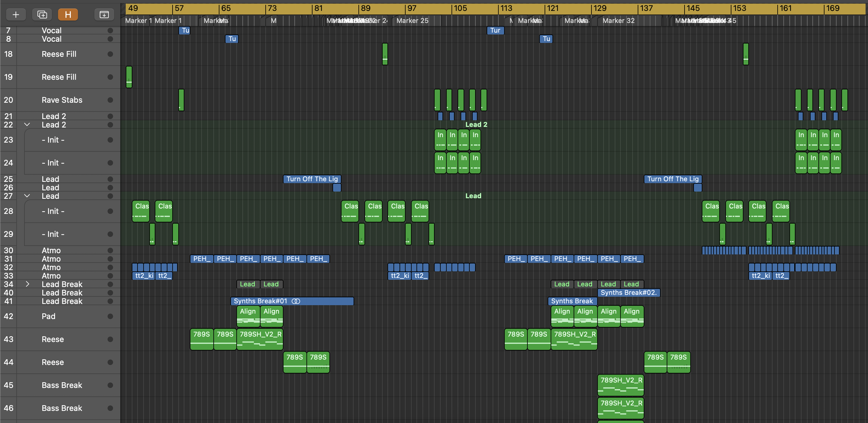Click bar 89 on the ruler
868x423 pixels.
[366, 8]
